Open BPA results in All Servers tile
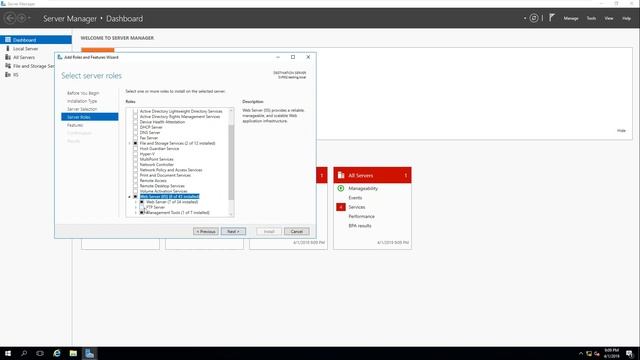This screenshot has width=640, height=360. point(360,226)
